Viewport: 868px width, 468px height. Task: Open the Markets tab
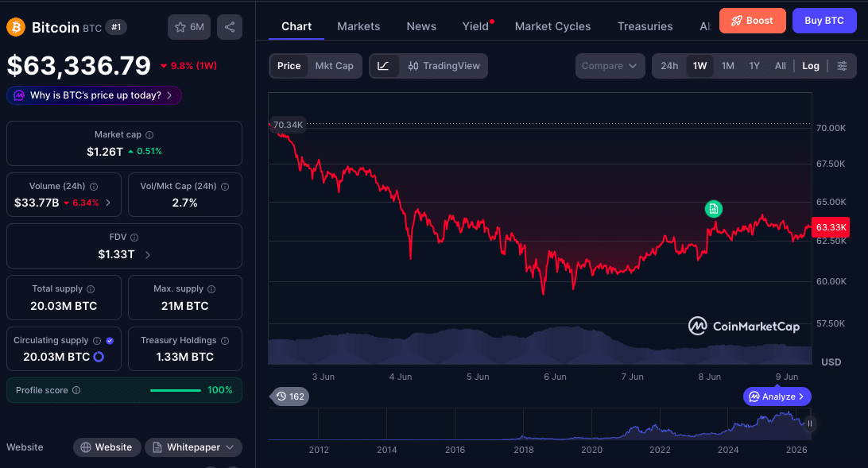click(358, 26)
